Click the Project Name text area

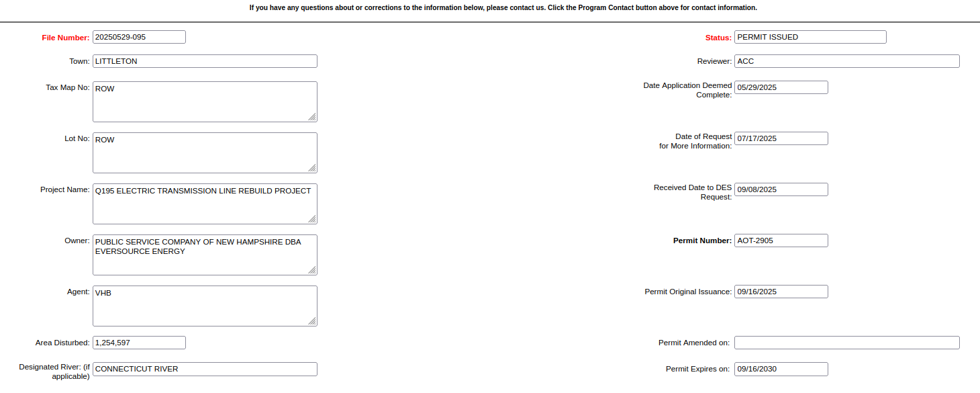pos(205,204)
